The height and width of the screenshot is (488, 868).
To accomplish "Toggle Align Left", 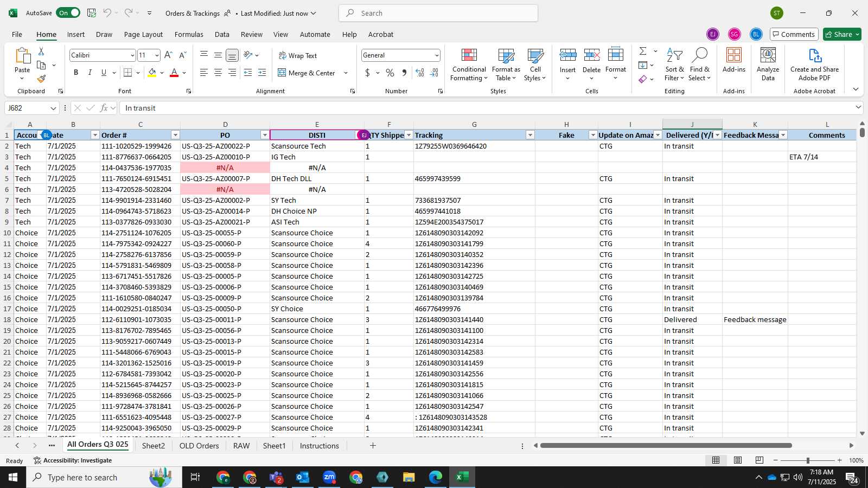I will [204, 73].
